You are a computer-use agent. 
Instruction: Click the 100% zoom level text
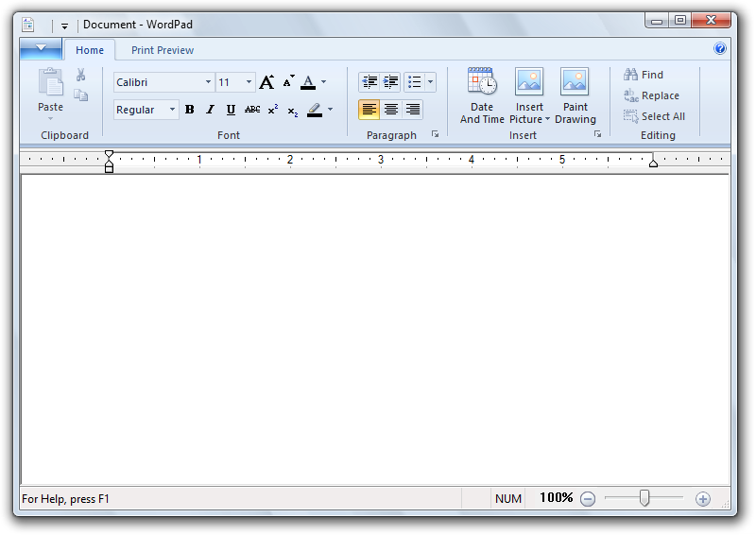(556, 497)
